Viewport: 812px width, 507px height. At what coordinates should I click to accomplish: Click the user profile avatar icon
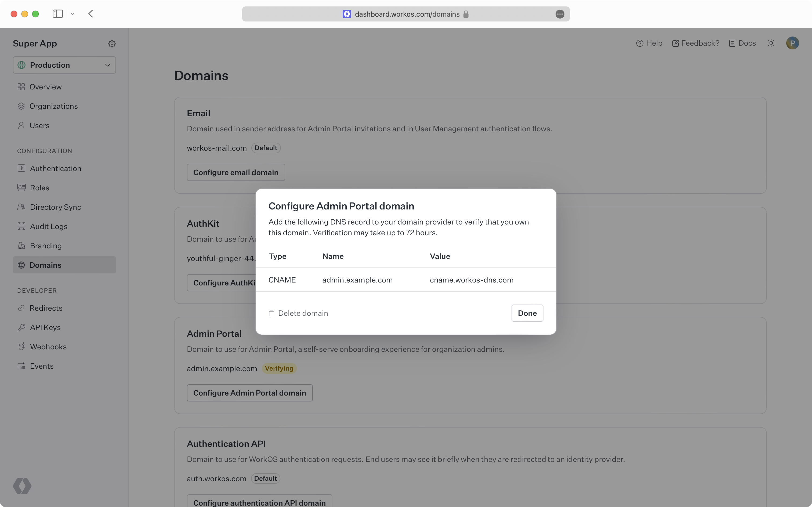(x=792, y=43)
